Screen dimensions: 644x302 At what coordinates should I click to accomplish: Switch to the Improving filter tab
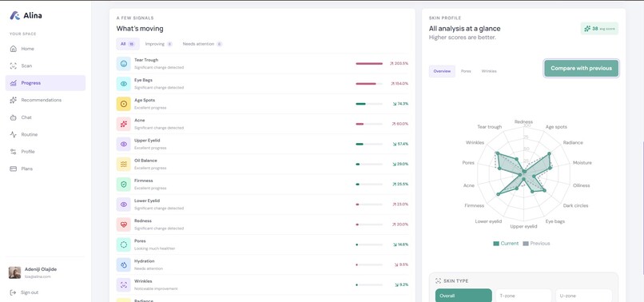coord(158,44)
